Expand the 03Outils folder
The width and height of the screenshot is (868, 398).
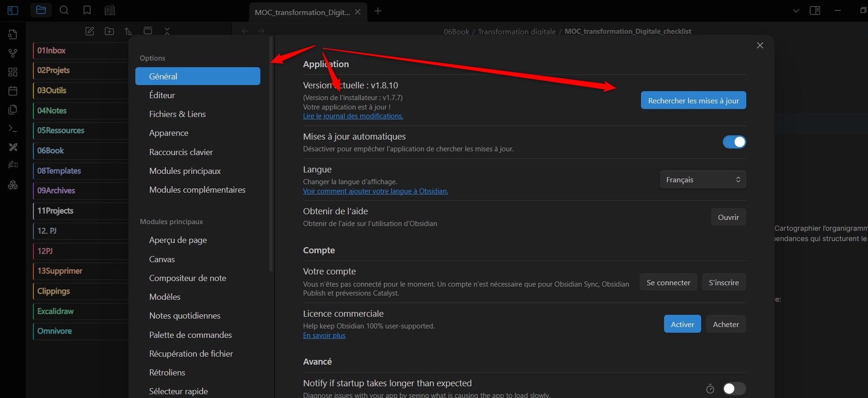pyautogui.click(x=80, y=90)
